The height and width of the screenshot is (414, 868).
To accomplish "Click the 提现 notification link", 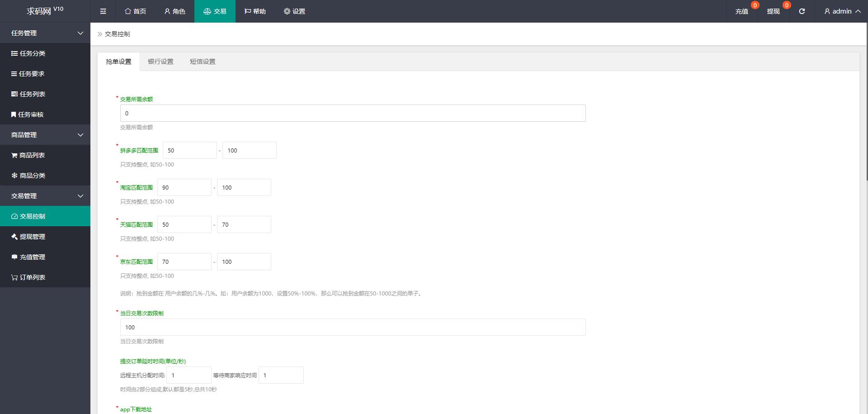I will 774,11.
